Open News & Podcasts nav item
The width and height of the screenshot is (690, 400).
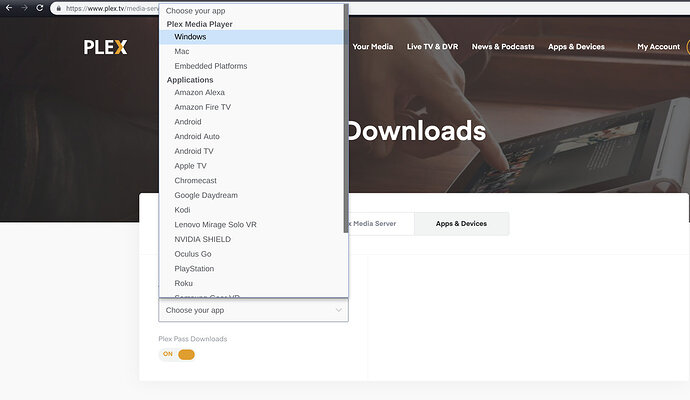pos(503,47)
